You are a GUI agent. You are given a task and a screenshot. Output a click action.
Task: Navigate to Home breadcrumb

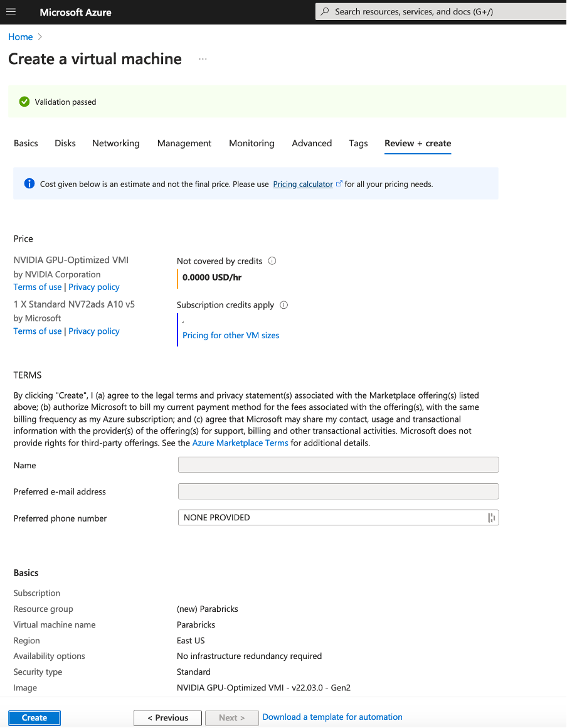[x=20, y=37]
